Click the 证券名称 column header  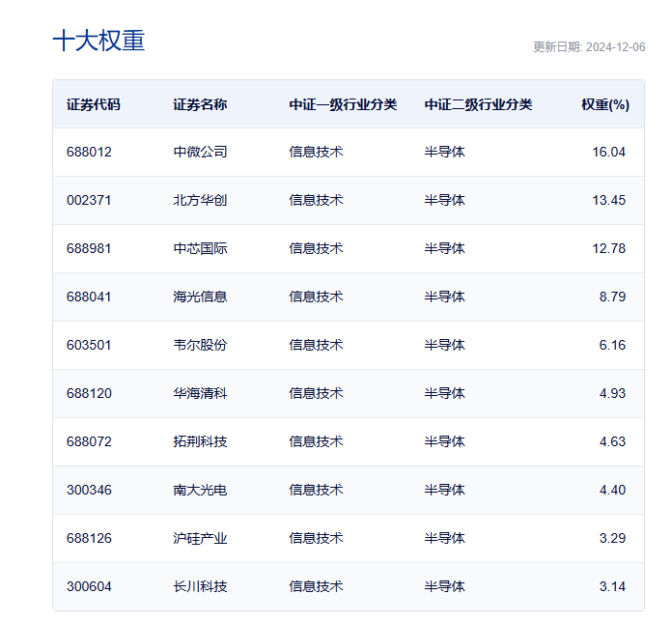[200, 104]
